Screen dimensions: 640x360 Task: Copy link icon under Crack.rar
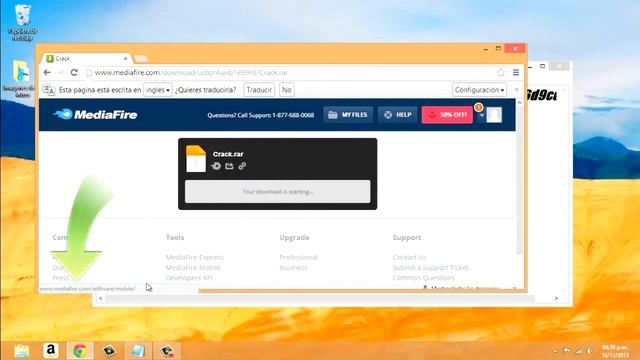[242, 166]
